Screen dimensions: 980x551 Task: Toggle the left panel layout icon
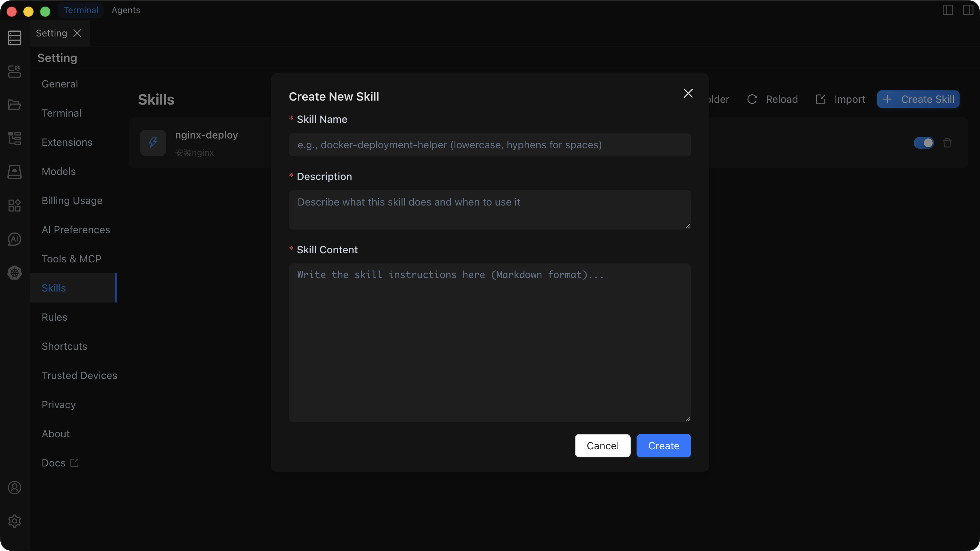click(948, 10)
